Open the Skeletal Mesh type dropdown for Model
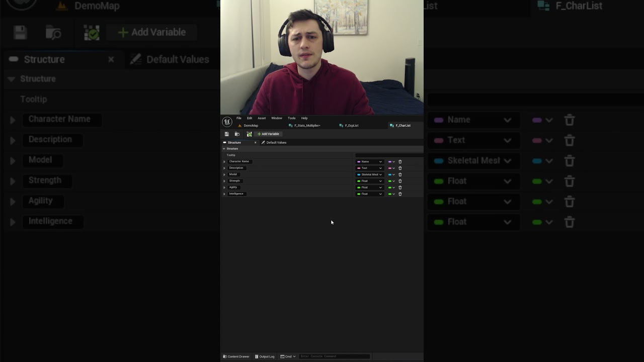644x362 pixels. tap(370, 175)
